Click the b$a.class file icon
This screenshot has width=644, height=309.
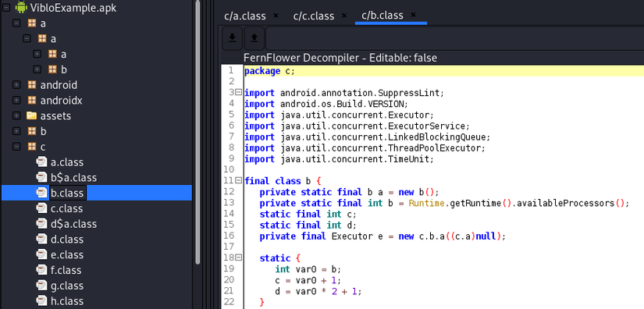41,177
